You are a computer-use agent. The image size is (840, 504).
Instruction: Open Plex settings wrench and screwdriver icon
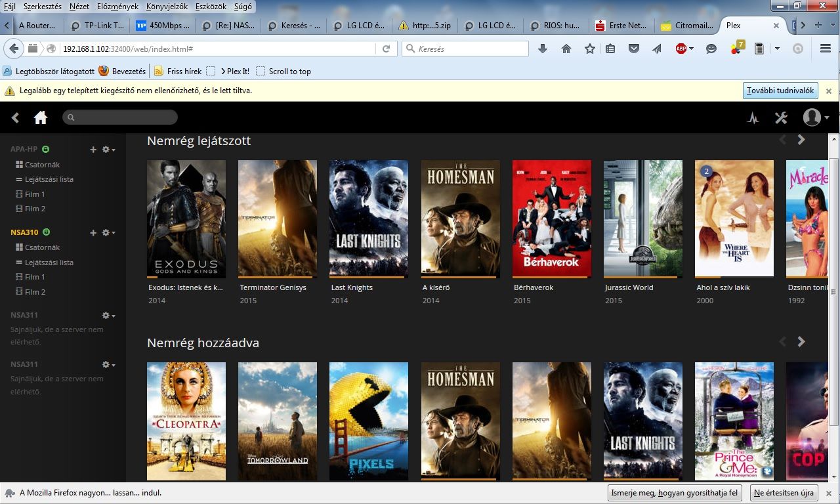tap(781, 118)
